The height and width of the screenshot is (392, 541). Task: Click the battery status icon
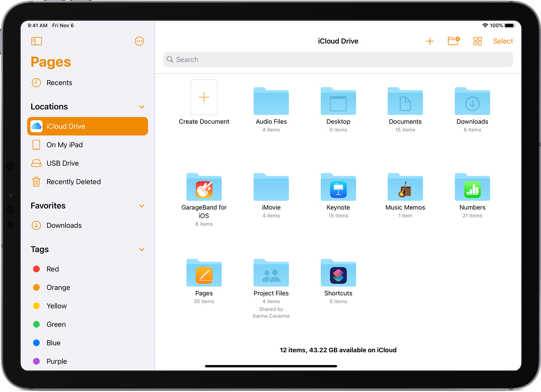(x=510, y=26)
